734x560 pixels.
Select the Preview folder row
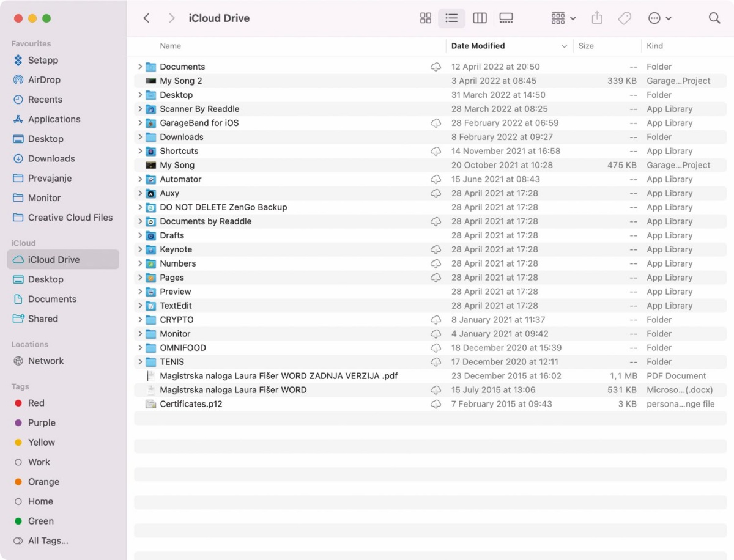tap(431, 292)
